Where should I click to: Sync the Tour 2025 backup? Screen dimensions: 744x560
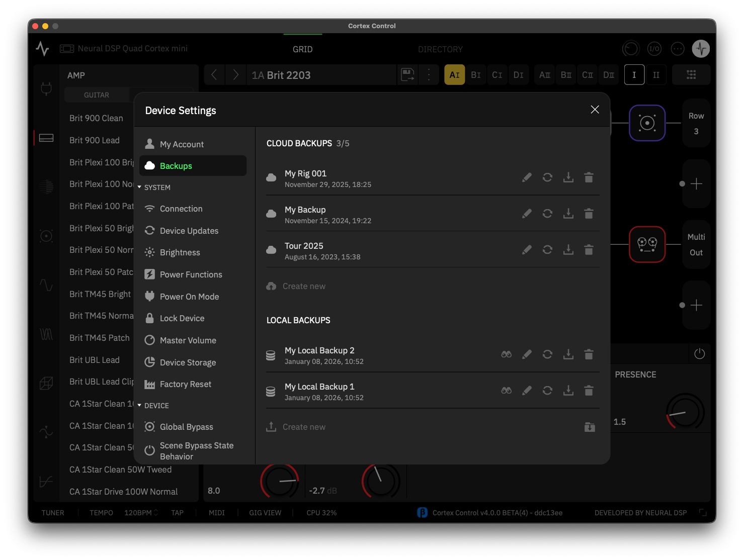pyautogui.click(x=547, y=250)
